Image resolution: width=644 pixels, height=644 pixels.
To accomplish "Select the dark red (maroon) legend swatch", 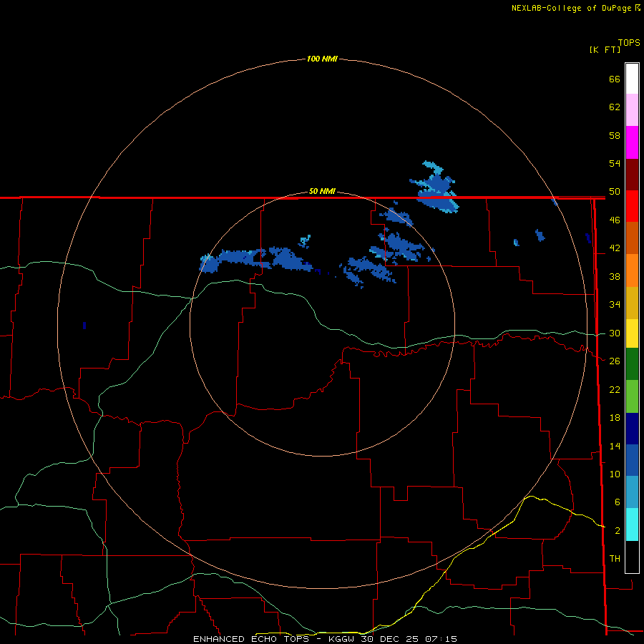I will click(x=632, y=175).
